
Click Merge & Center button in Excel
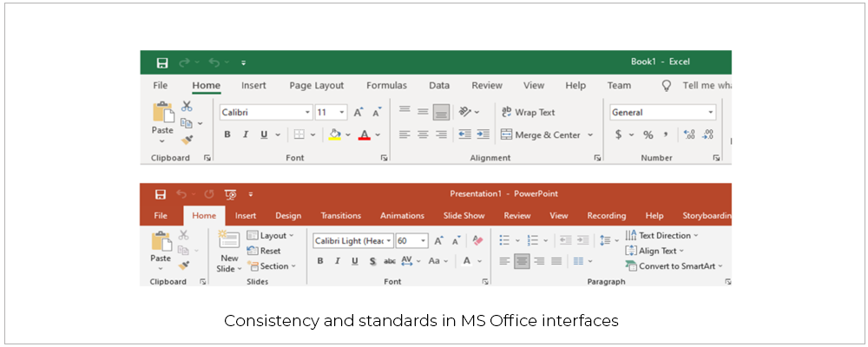(542, 134)
